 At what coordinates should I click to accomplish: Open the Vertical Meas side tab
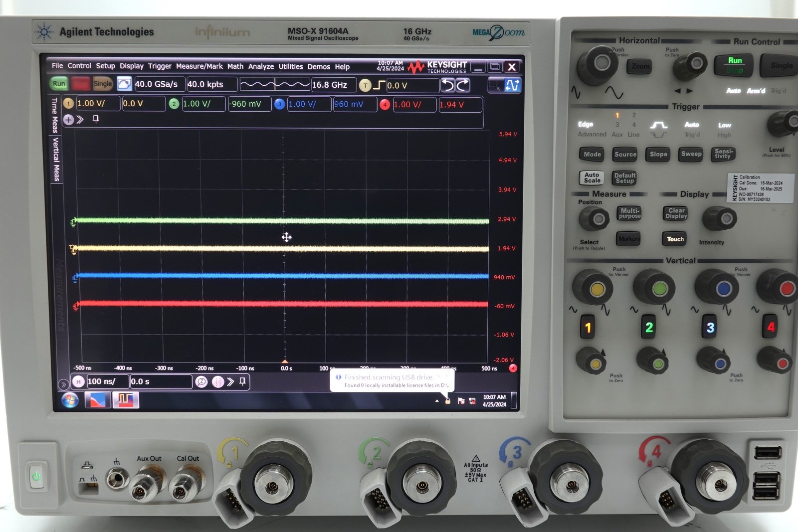[x=56, y=159]
